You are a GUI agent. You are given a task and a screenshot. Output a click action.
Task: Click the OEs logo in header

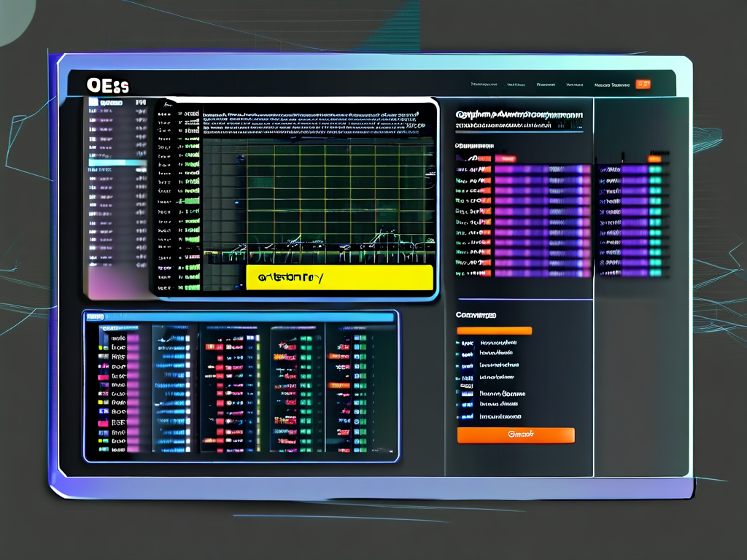(x=107, y=86)
